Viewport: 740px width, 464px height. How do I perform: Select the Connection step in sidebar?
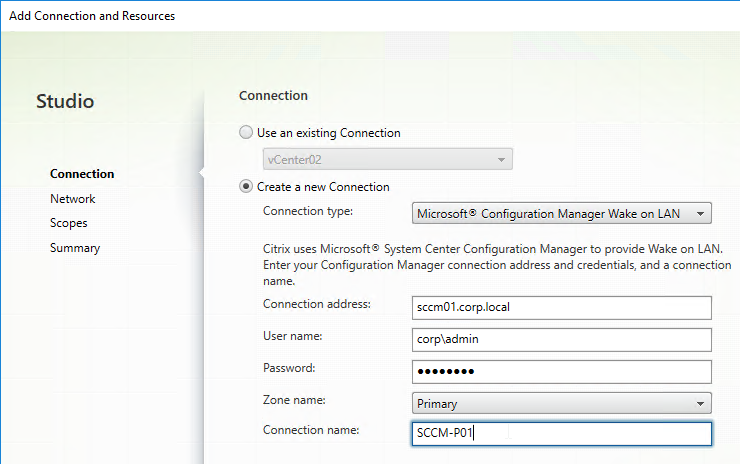pyautogui.click(x=82, y=174)
